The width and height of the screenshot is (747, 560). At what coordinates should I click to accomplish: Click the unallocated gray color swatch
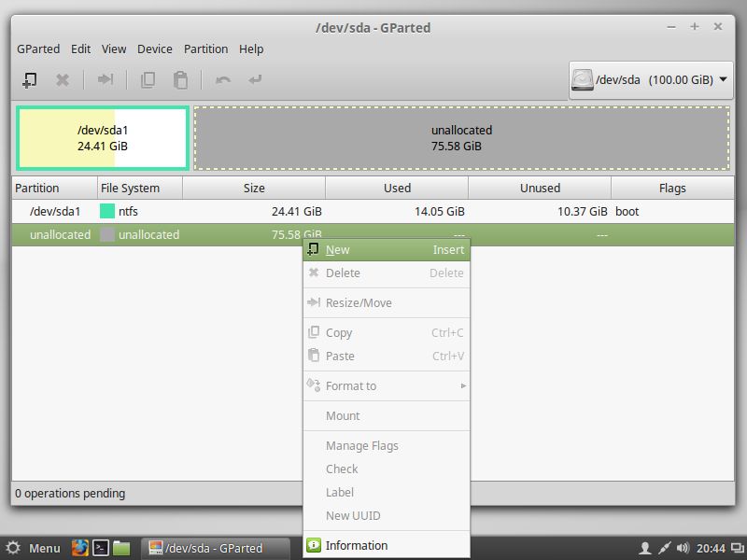coord(107,234)
